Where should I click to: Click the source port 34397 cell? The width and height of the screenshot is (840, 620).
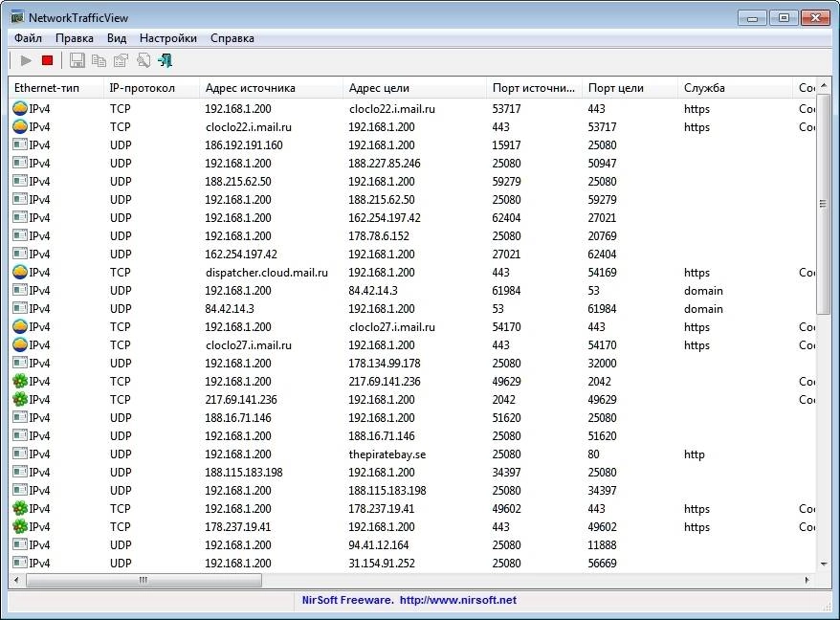[506, 473]
